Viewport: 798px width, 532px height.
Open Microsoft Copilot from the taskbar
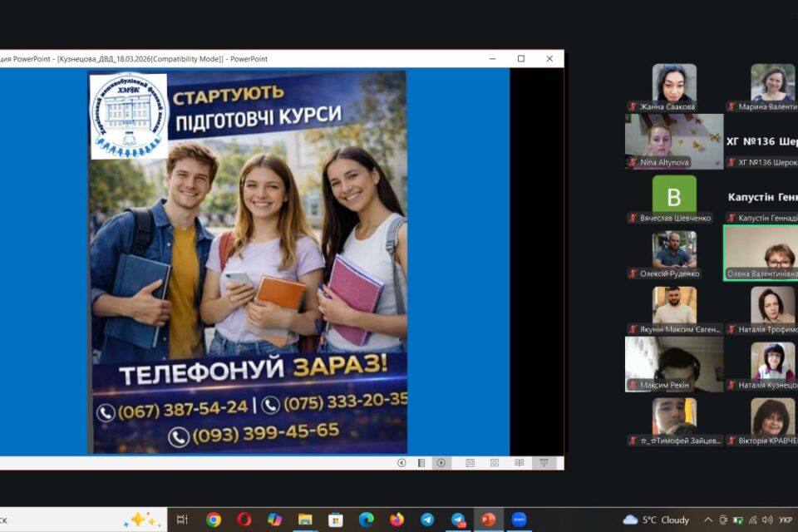tap(275, 520)
